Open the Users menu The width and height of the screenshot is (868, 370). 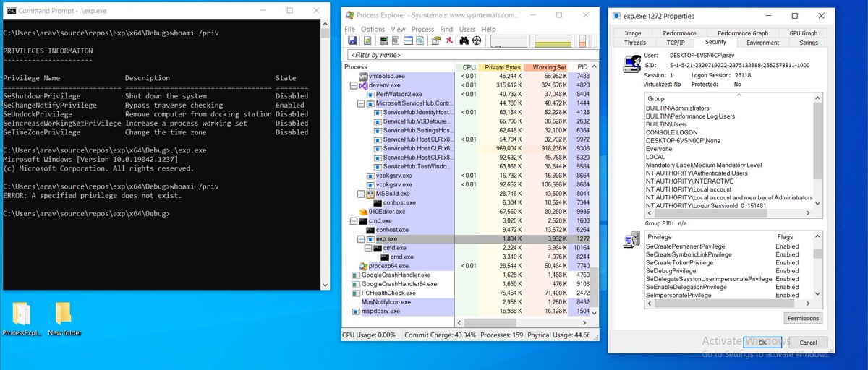467,29
